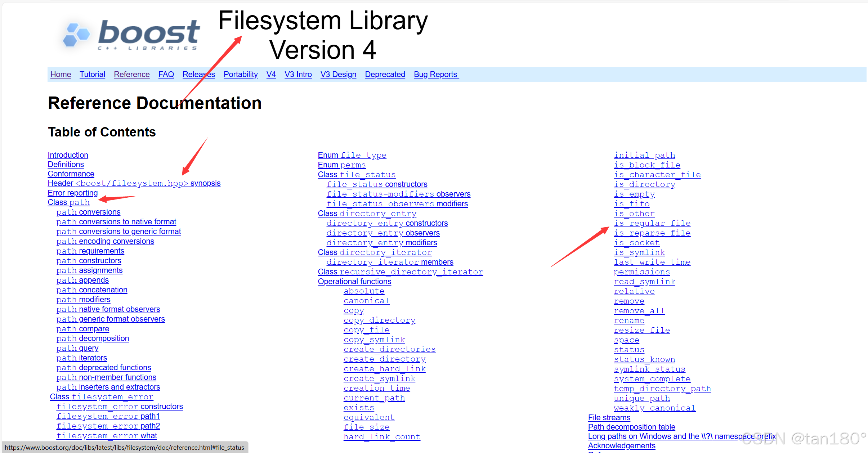868x453 pixels.
Task: Open Header boost/filesystem.hpp synopsis link
Action: tap(134, 183)
